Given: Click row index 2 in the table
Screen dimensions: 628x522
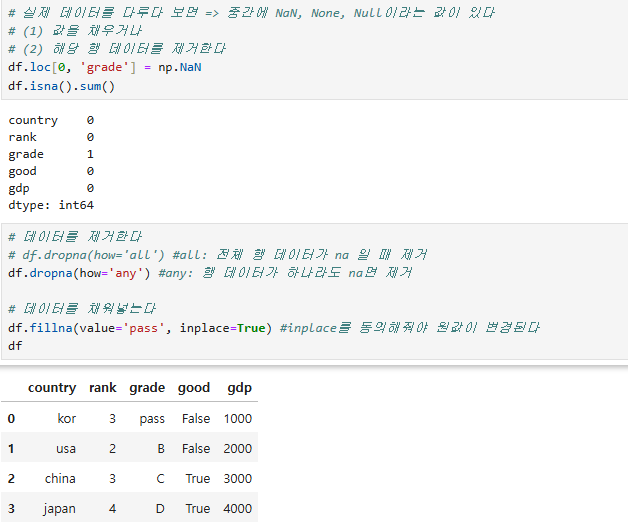Looking at the screenshot, I should 11,479.
